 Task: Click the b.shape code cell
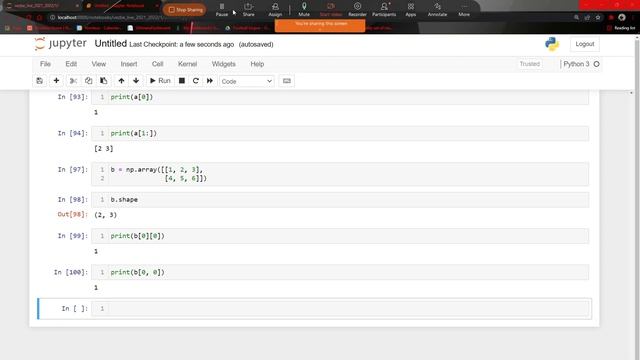pyautogui.click(x=340, y=200)
